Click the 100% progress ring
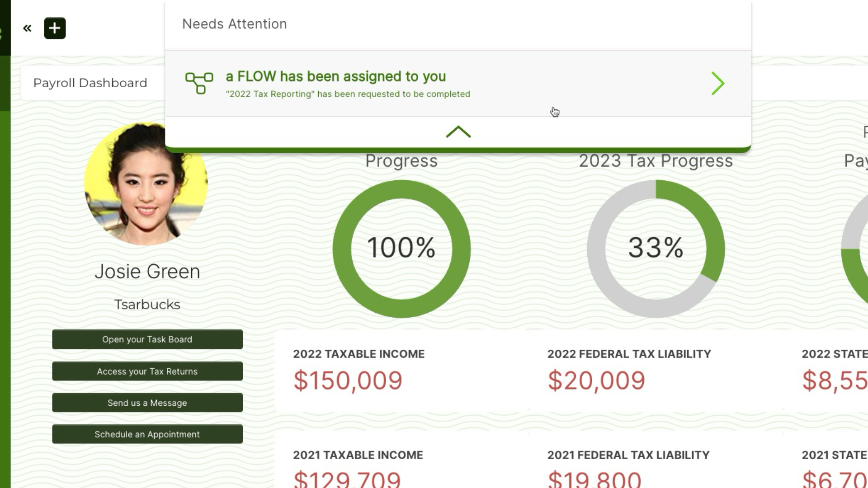 tap(401, 249)
